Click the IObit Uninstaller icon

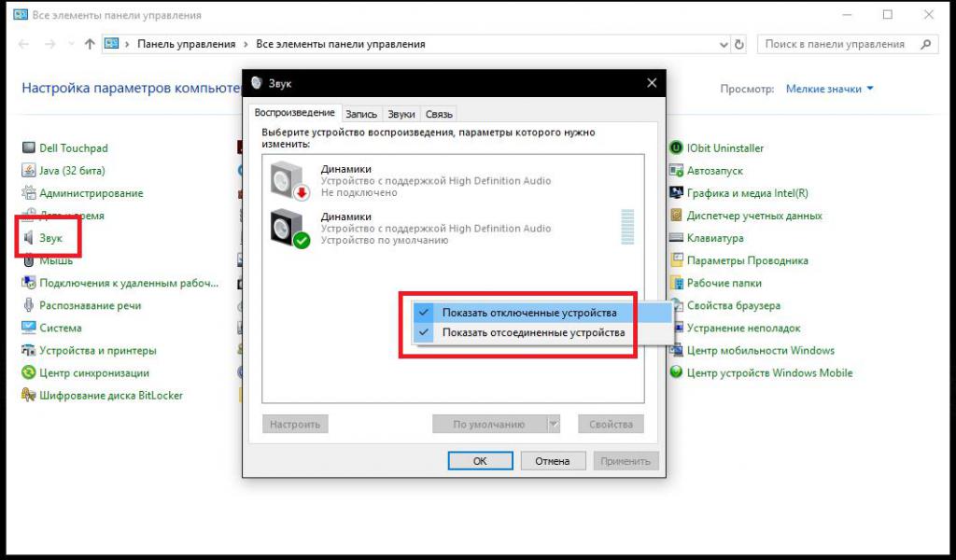(676, 148)
